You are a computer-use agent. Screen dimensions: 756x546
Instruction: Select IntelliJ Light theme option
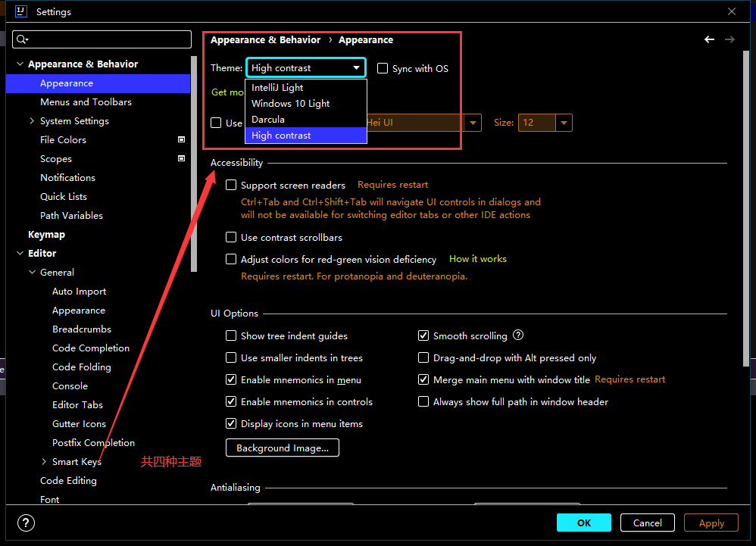point(306,88)
